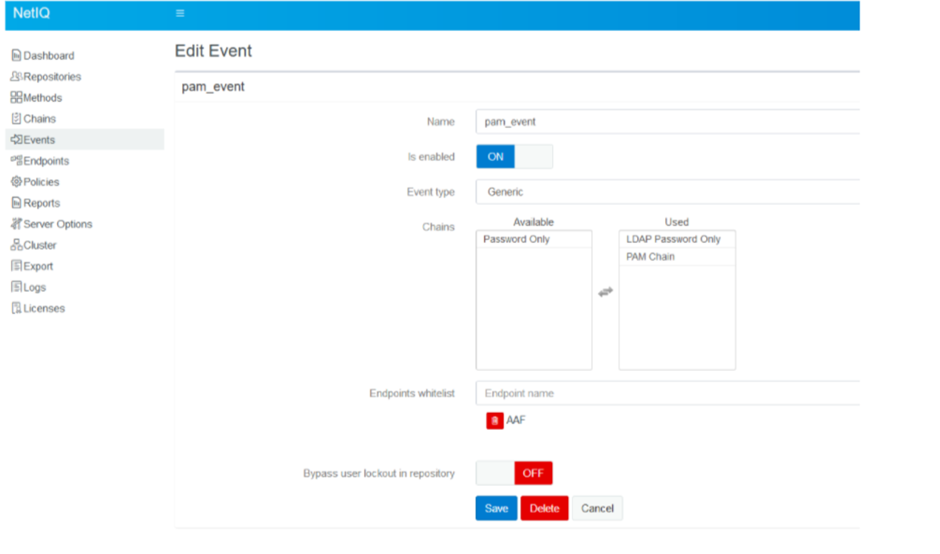Click the Endpoints icon in sidebar

(x=16, y=160)
